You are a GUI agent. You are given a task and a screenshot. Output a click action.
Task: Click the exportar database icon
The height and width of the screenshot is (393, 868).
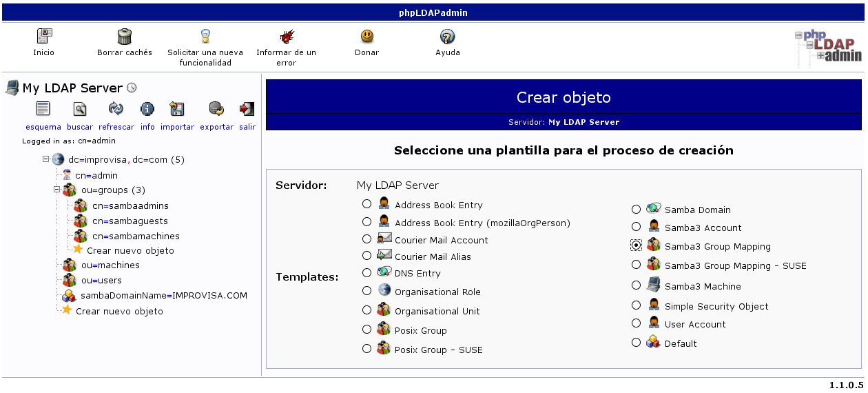tap(217, 108)
